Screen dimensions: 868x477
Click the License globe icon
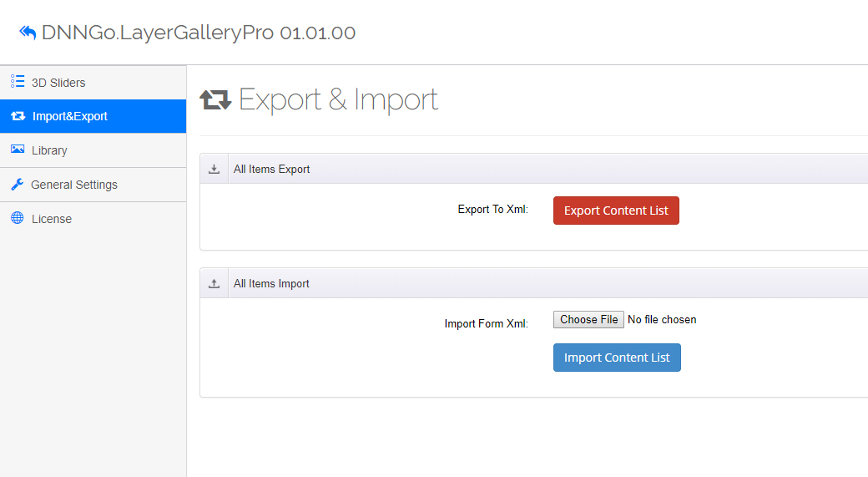point(18,218)
